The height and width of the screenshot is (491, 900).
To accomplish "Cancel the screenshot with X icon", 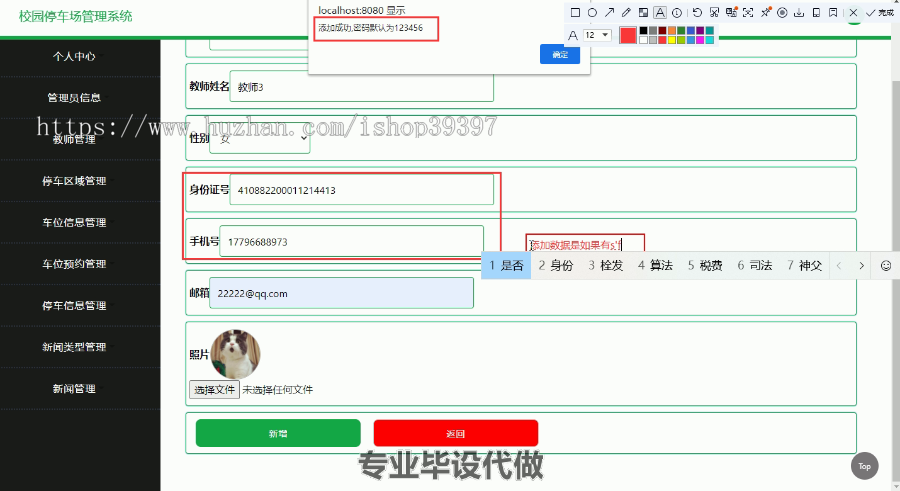I will 854,13.
